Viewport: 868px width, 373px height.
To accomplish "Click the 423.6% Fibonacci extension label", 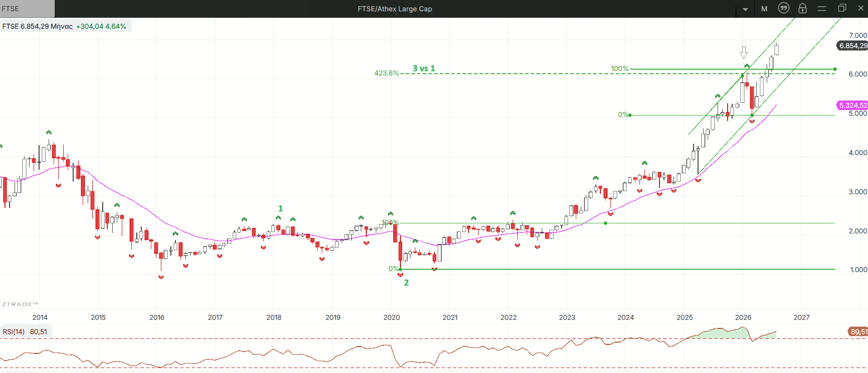I will pyautogui.click(x=386, y=73).
